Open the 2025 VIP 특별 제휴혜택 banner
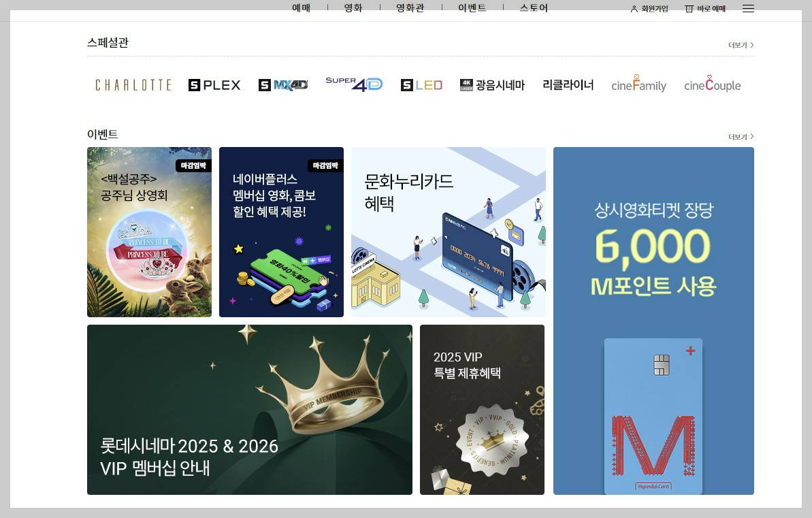Image resolution: width=812 pixels, height=518 pixels. (482, 410)
